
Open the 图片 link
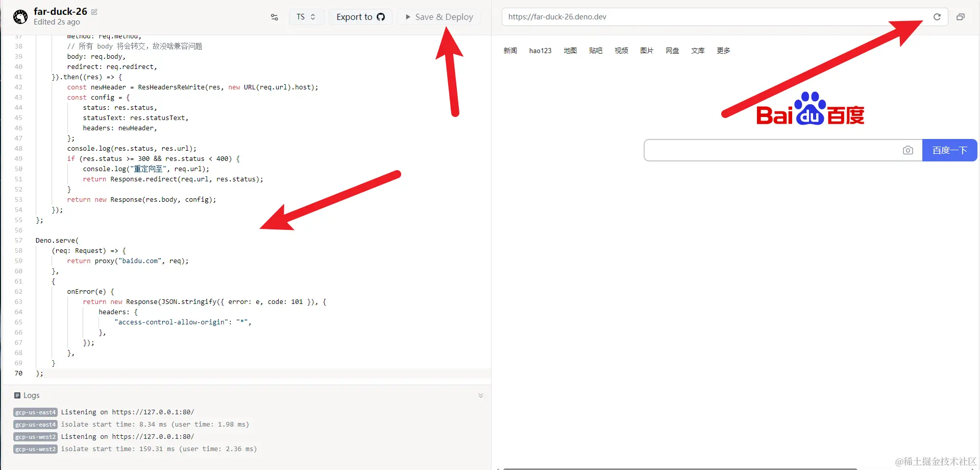pos(647,51)
